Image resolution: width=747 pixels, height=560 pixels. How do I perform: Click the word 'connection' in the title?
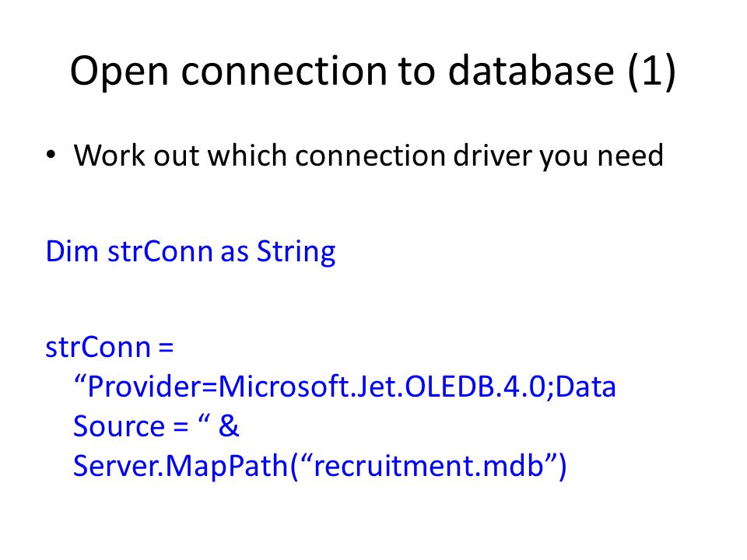point(284,71)
